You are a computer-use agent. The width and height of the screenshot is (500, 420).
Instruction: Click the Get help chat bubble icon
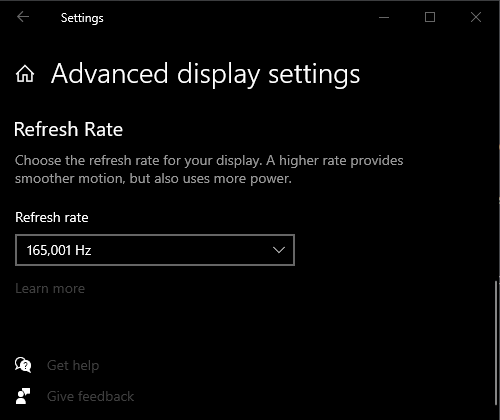point(23,365)
